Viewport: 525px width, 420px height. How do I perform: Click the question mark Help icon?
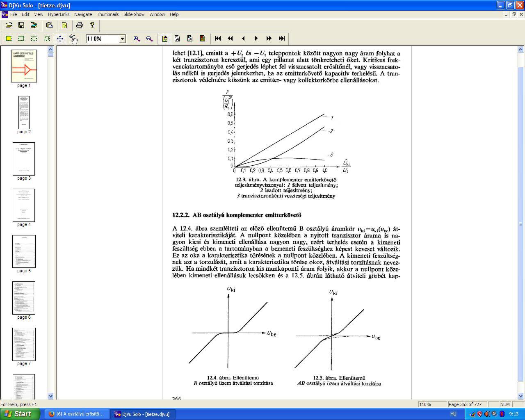(92, 25)
